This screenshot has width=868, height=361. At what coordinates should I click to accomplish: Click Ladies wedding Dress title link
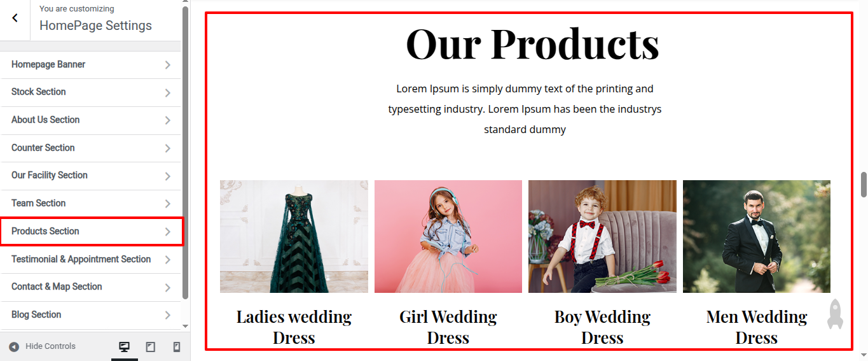[294, 327]
